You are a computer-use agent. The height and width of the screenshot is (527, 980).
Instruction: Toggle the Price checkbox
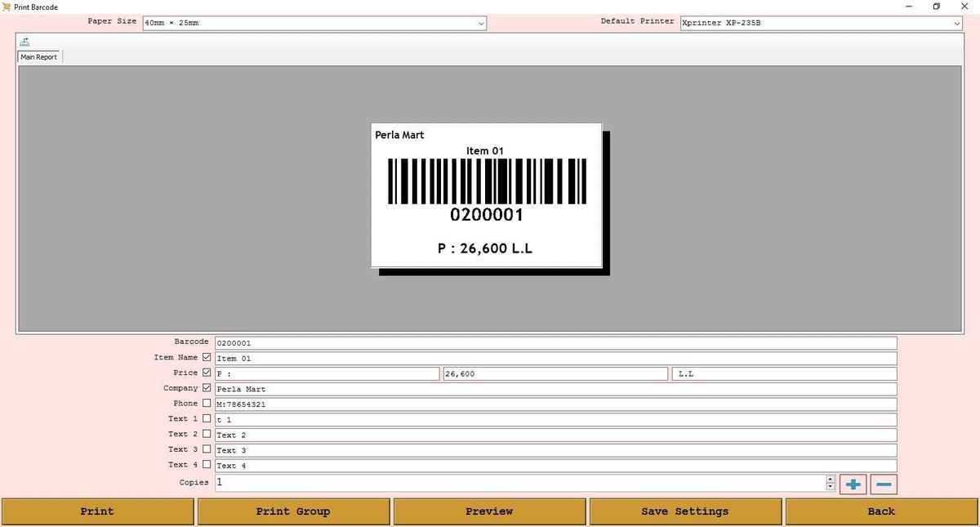pos(207,373)
